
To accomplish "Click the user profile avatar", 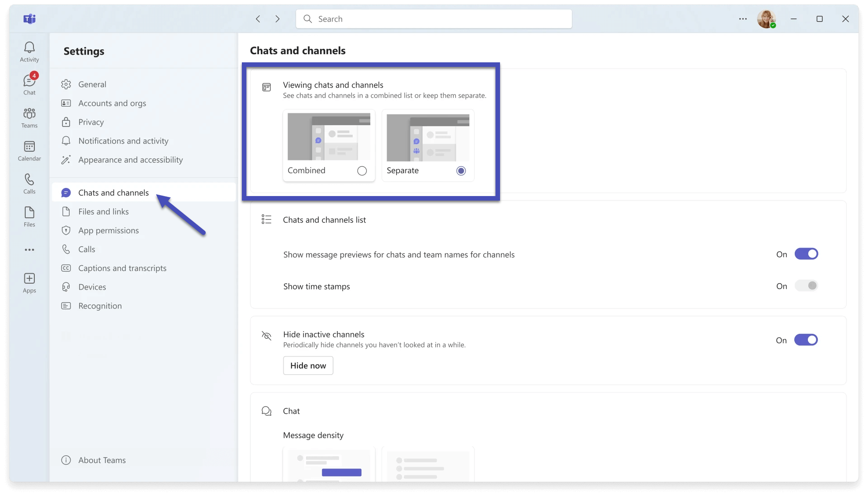I will (766, 19).
